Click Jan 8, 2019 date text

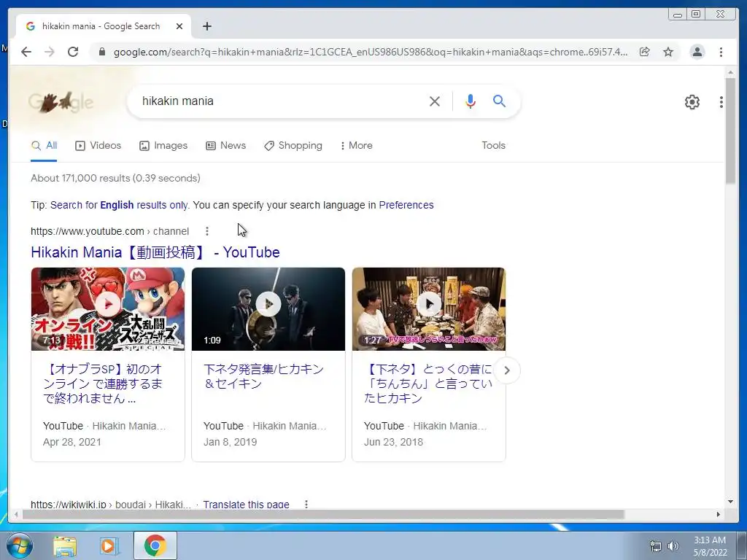click(x=230, y=442)
